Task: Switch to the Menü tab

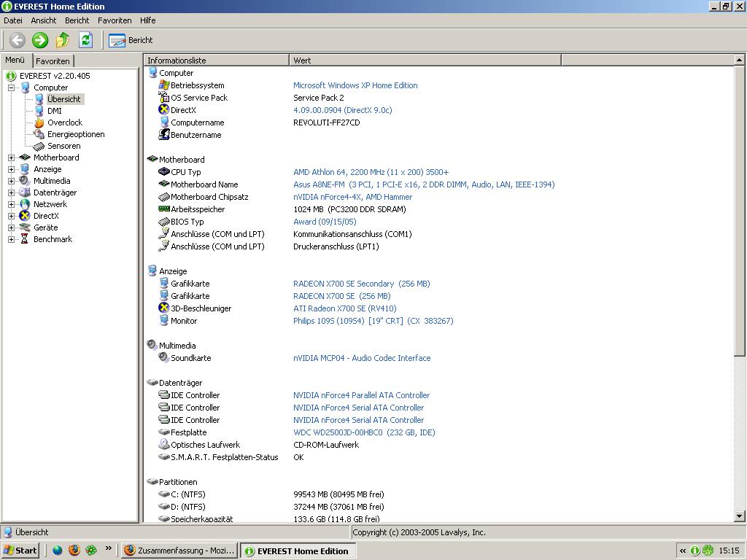Action: click(16, 60)
